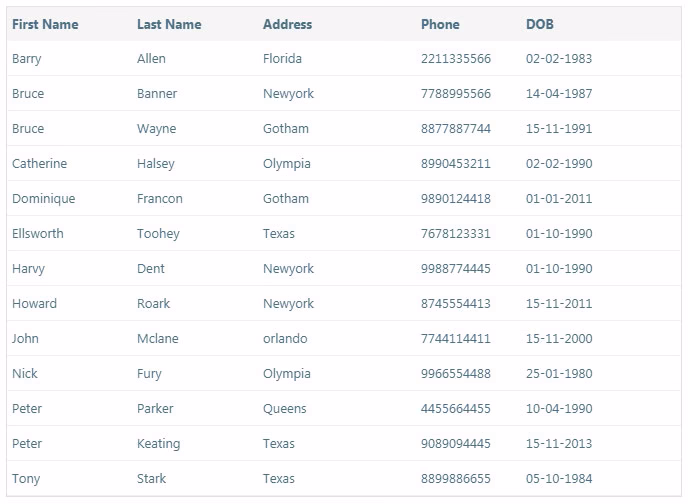688x504 pixels.
Task: Click phone number 7678123331
Action: point(455,234)
